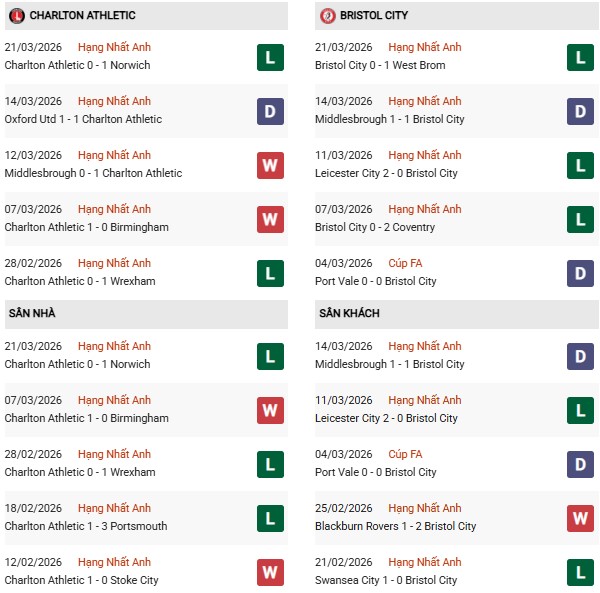Click the W badge for Blackburn Rovers match
The image size is (600, 593).
[x=580, y=518]
